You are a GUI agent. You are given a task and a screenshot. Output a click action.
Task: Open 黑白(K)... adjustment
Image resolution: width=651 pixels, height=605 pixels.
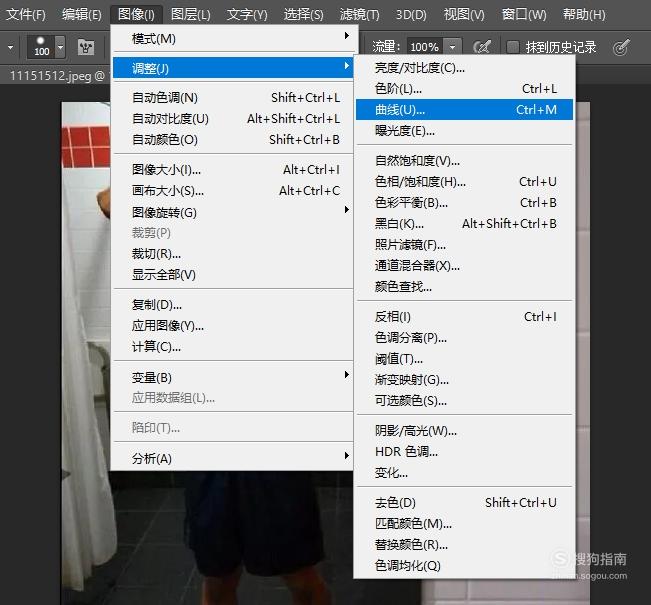[464, 224]
